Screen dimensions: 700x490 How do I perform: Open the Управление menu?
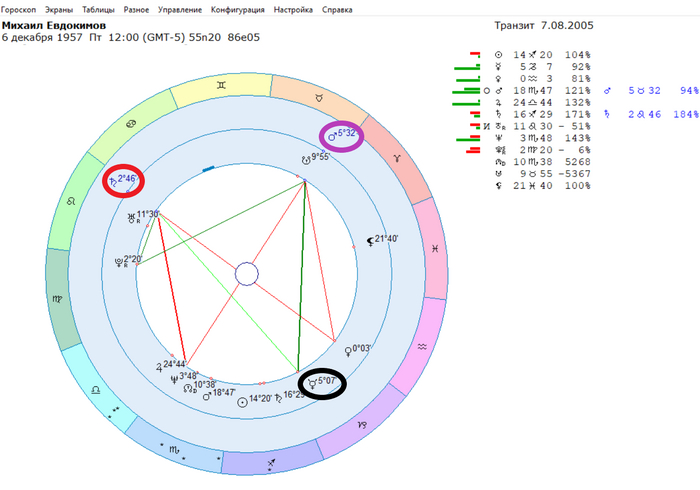[x=180, y=9]
